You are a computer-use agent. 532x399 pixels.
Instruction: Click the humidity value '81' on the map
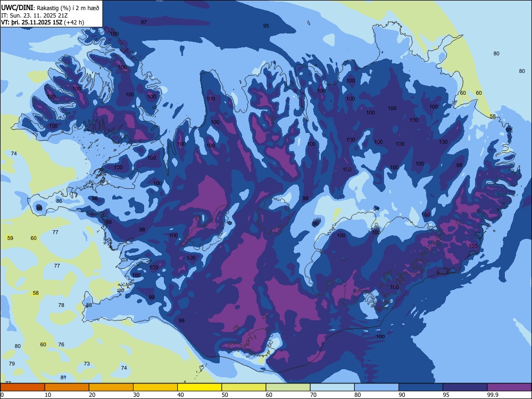[63, 377]
